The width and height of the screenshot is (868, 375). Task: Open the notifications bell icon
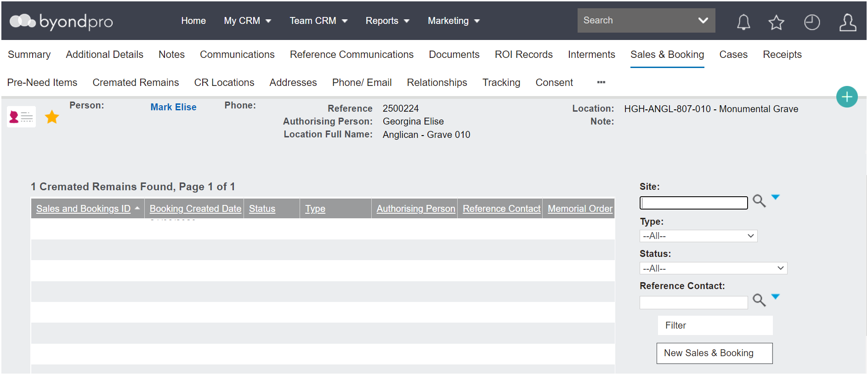[743, 22]
